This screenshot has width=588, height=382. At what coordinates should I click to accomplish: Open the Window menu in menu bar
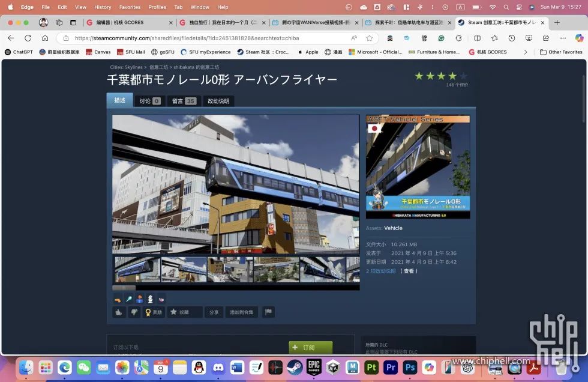pyautogui.click(x=200, y=7)
